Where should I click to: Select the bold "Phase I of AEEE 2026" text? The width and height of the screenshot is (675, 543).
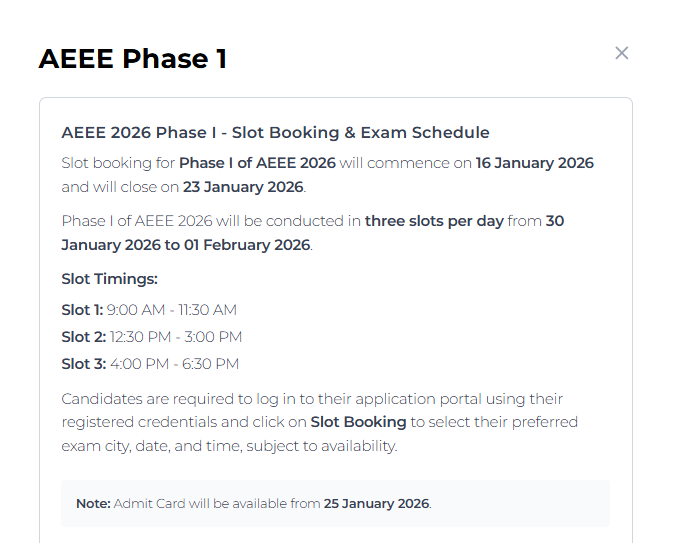click(257, 163)
